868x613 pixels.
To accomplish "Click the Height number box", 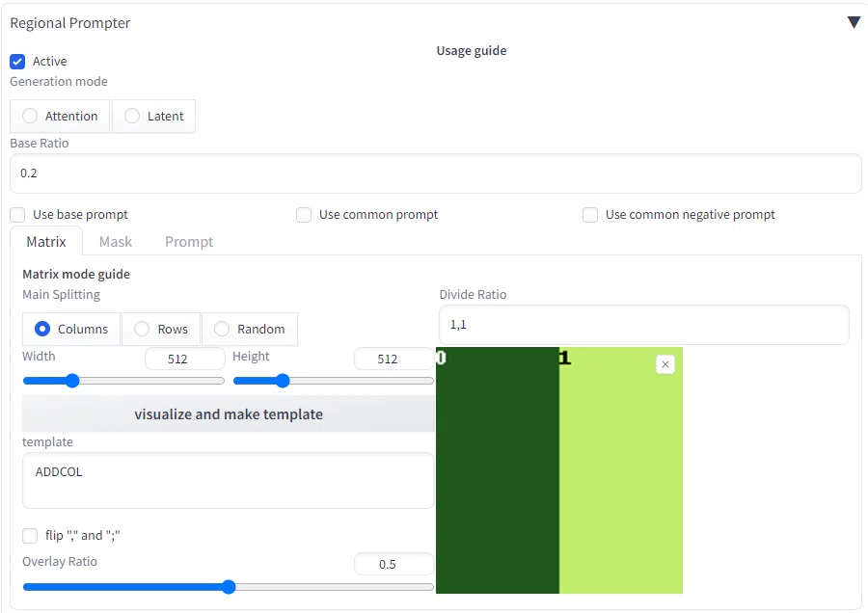I will coord(394,359).
